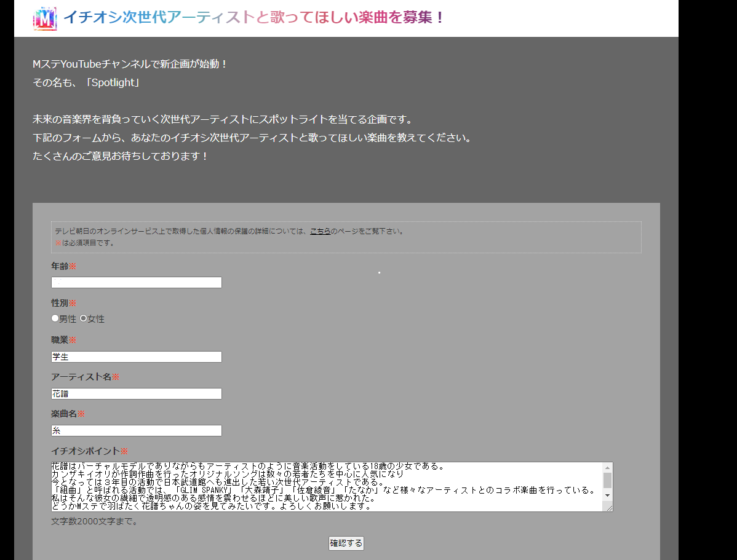Click the textarea scrollbar down arrow
Screen dimensions: 737x560
point(607,495)
